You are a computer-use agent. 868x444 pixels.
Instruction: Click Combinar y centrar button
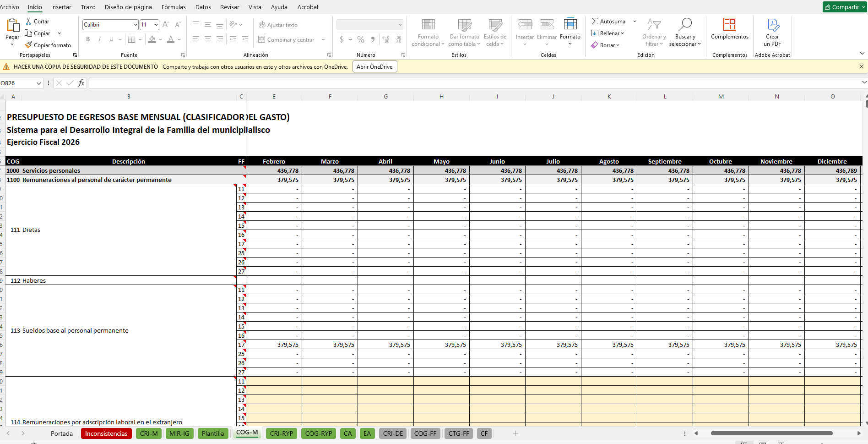point(287,40)
